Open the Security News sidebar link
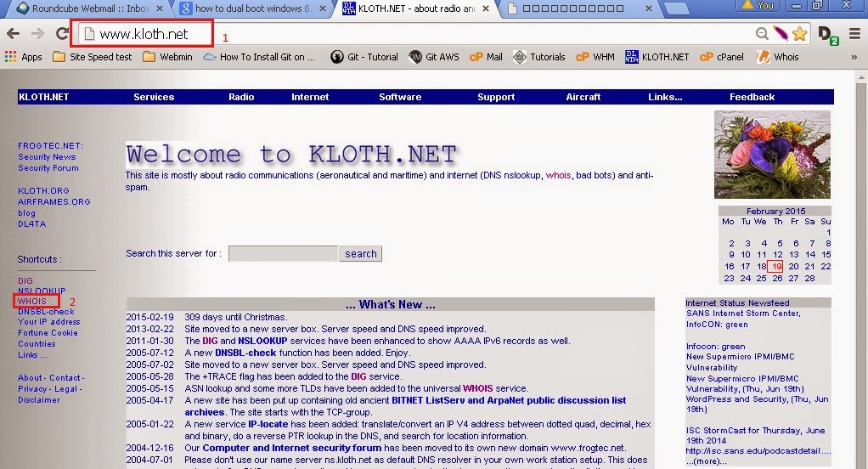Image resolution: width=868 pixels, height=469 pixels. point(47,156)
